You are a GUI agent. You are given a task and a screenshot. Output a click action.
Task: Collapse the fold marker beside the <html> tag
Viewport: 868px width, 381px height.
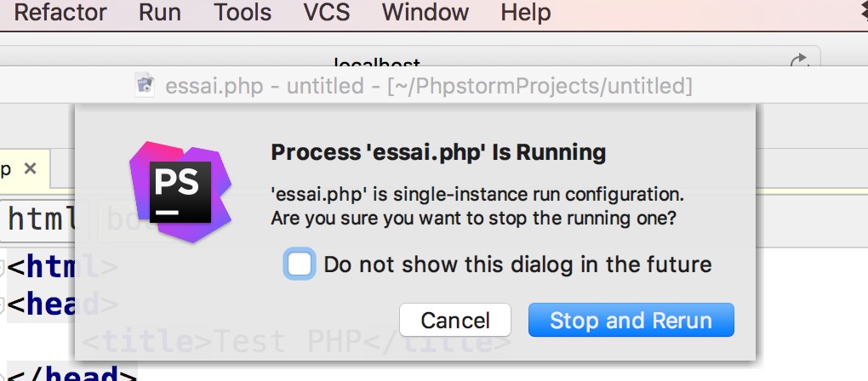click(x=3, y=268)
